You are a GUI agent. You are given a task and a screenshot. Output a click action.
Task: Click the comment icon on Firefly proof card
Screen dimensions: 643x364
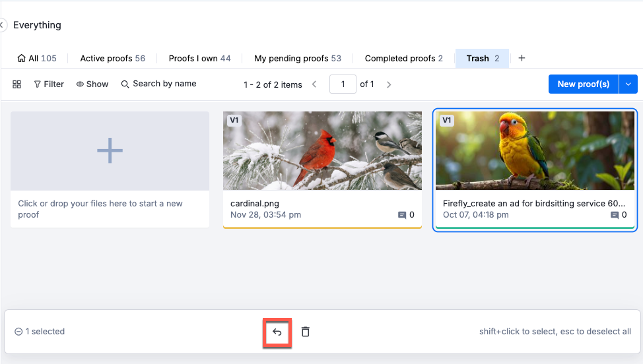[615, 215]
